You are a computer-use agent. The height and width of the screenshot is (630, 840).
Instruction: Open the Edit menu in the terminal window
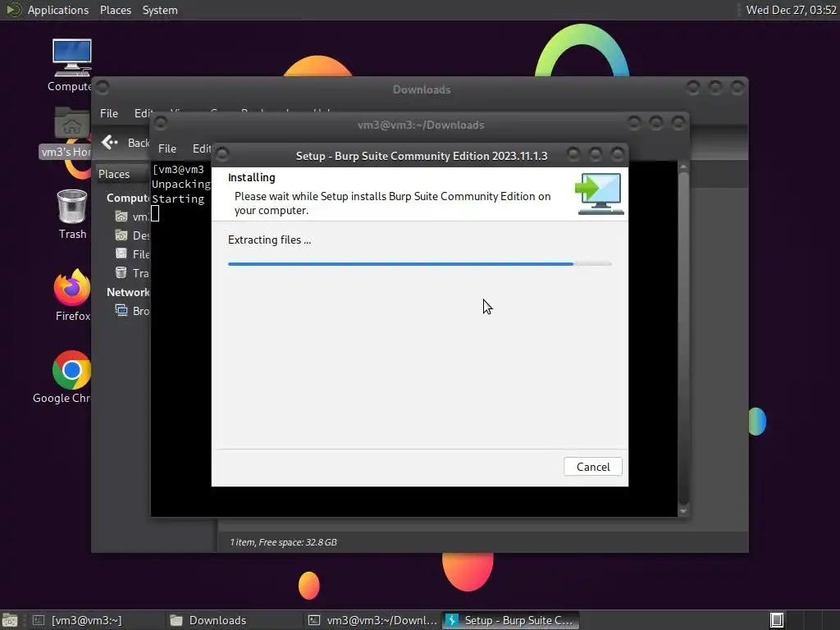202,148
